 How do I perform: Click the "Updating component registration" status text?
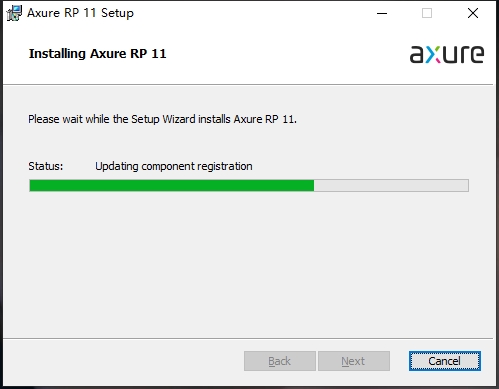tap(174, 166)
